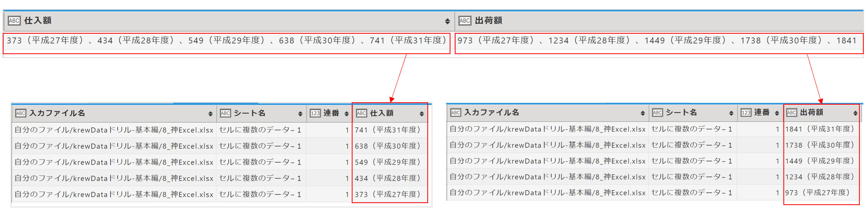Sort 仕入額 column in combined two-column table
868x218 pixels.
(447, 21)
